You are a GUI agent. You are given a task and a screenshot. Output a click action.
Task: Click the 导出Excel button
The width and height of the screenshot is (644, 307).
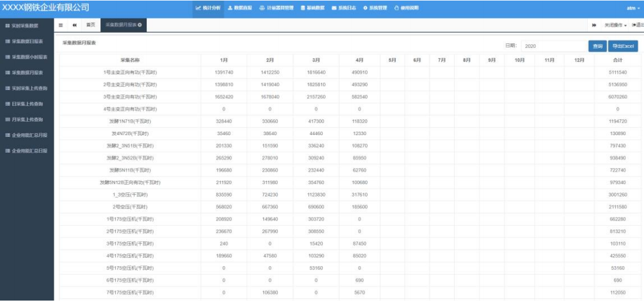(x=623, y=46)
